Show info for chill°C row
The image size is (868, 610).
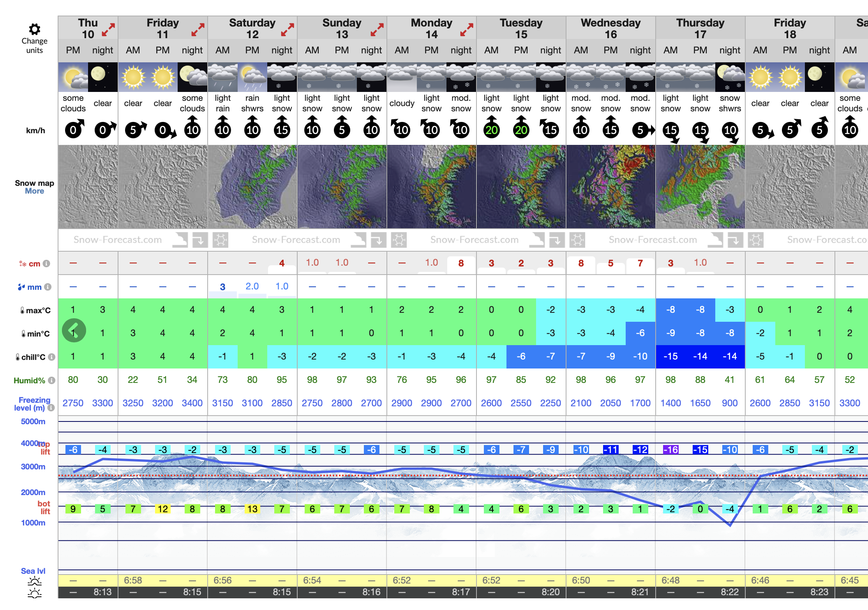[x=51, y=357]
